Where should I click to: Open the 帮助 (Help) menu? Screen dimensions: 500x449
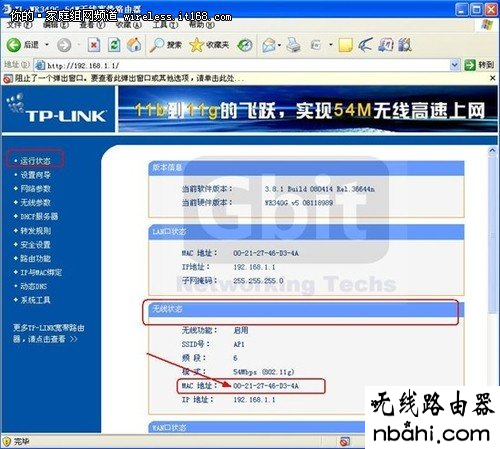(x=201, y=24)
